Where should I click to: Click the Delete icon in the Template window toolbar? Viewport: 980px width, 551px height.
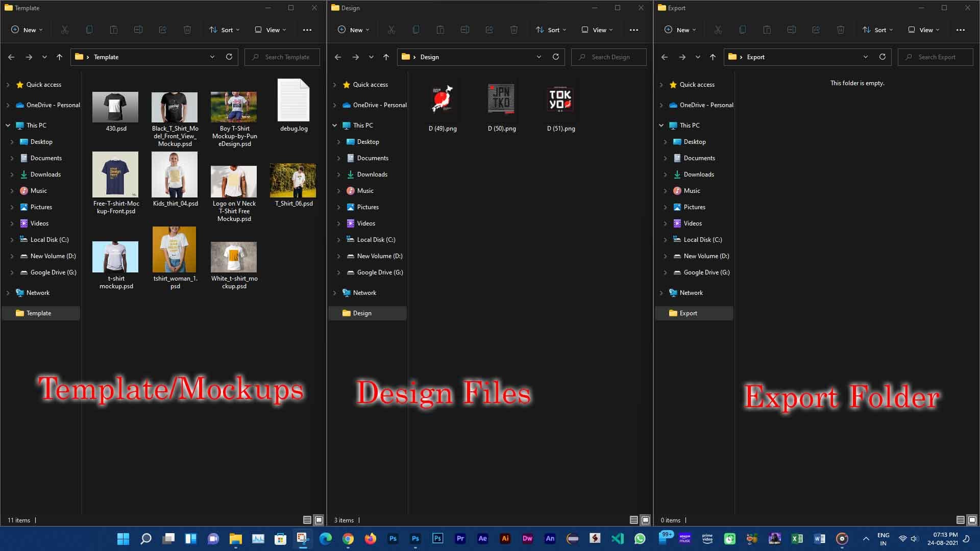coord(187,30)
